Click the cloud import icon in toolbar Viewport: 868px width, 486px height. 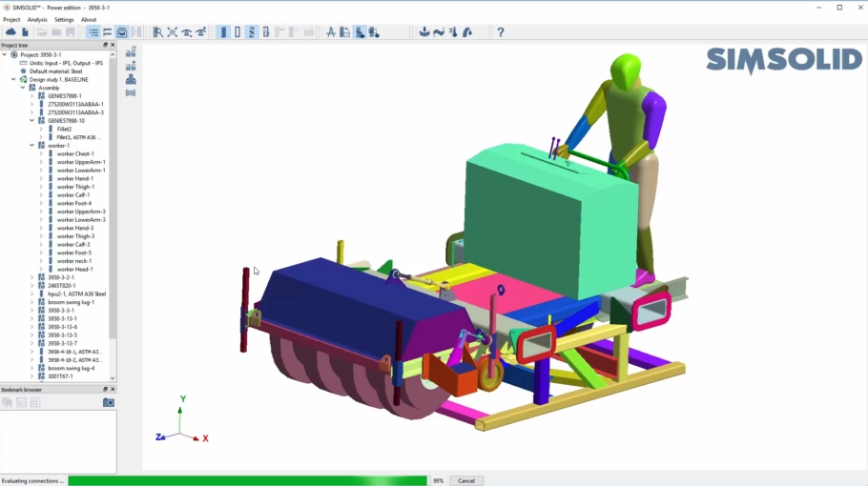[x=10, y=32]
